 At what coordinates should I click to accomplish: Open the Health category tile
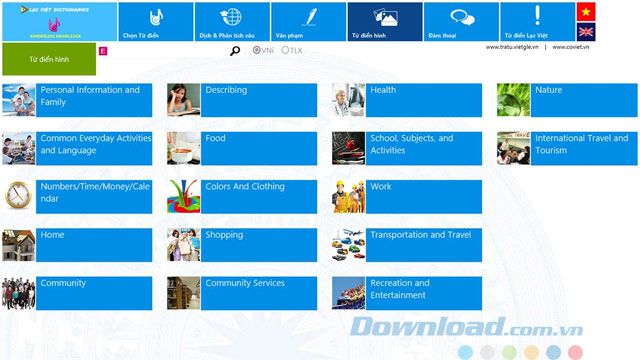point(407,100)
